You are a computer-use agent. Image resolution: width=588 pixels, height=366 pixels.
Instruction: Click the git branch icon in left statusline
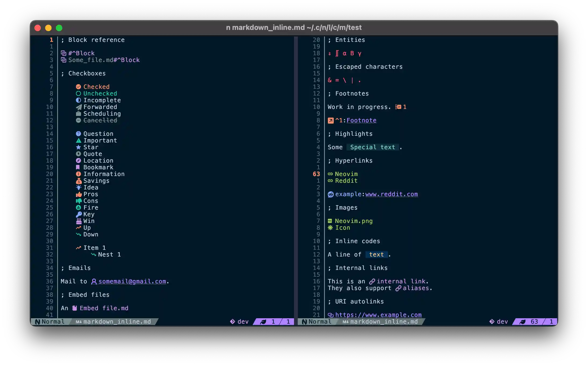(233, 321)
